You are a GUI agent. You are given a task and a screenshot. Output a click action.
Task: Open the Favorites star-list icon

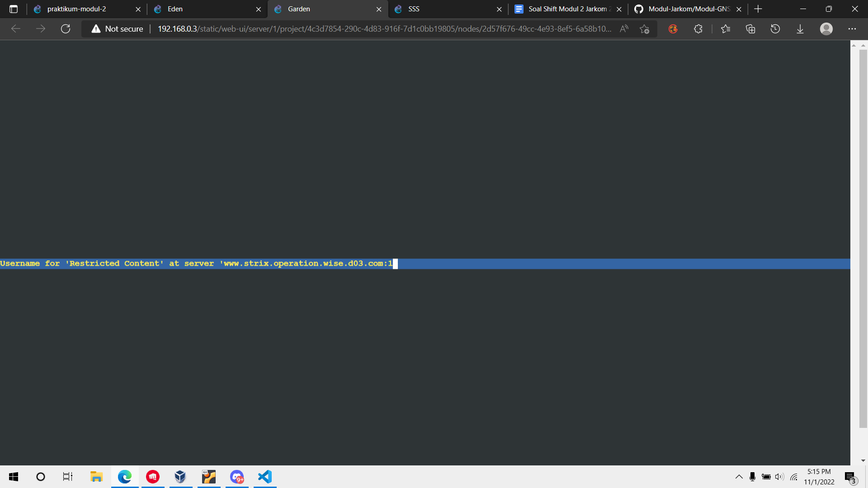pos(726,29)
